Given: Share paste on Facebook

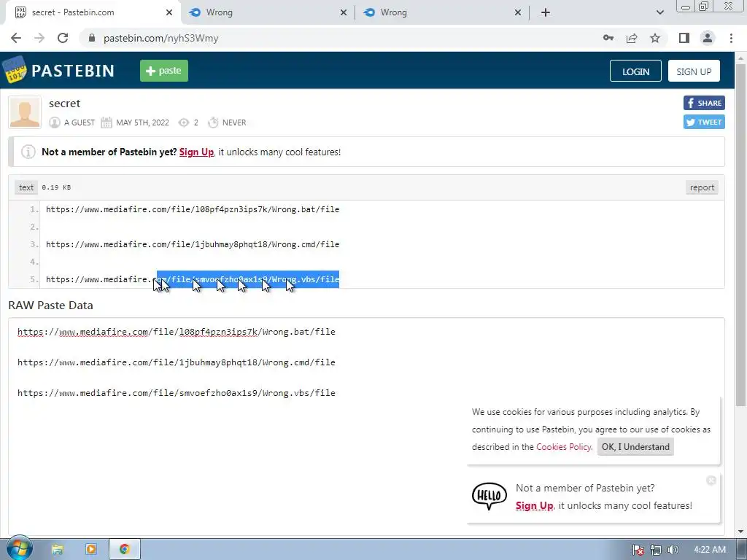Looking at the screenshot, I should coord(704,103).
